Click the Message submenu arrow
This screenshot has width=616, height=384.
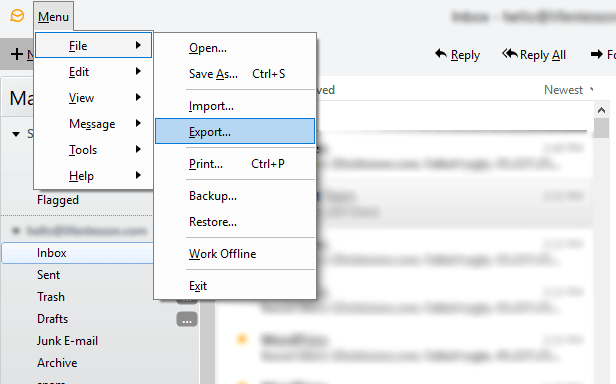[x=138, y=123]
